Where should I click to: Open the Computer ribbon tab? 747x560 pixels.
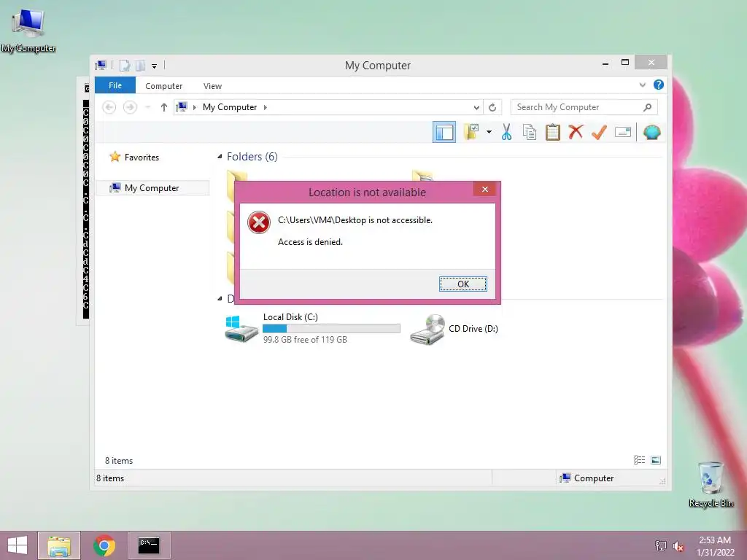tap(163, 86)
